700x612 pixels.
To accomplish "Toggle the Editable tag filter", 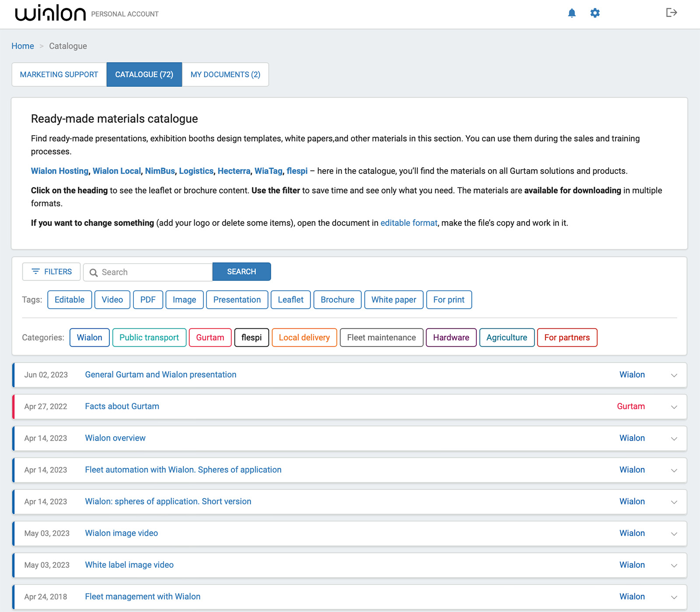I will [69, 299].
